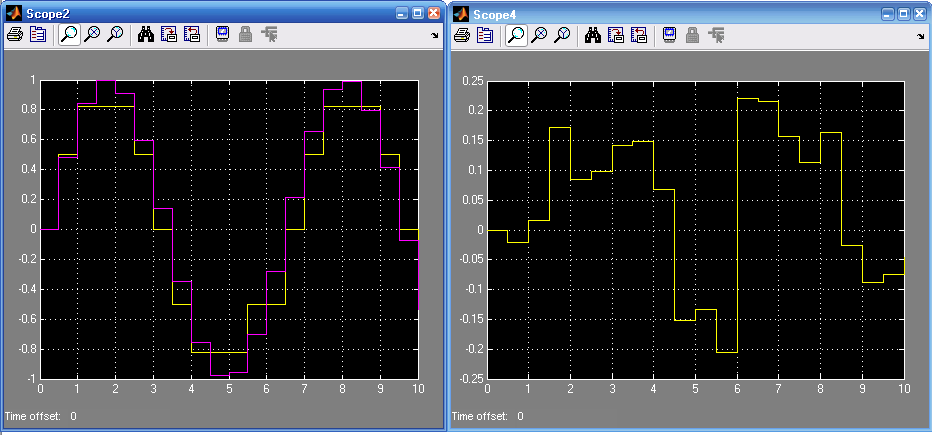Screen dimensions: 932x435
Task: Click the Scope4 window title text
Action: (x=496, y=14)
